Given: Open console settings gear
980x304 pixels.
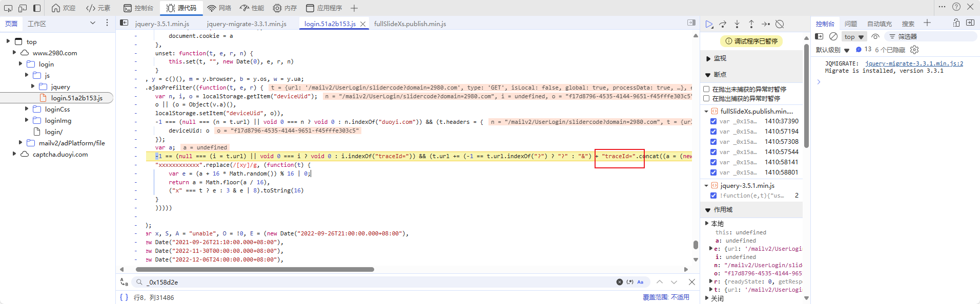Looking at the screenshot, I should click(x=914, y=50).
